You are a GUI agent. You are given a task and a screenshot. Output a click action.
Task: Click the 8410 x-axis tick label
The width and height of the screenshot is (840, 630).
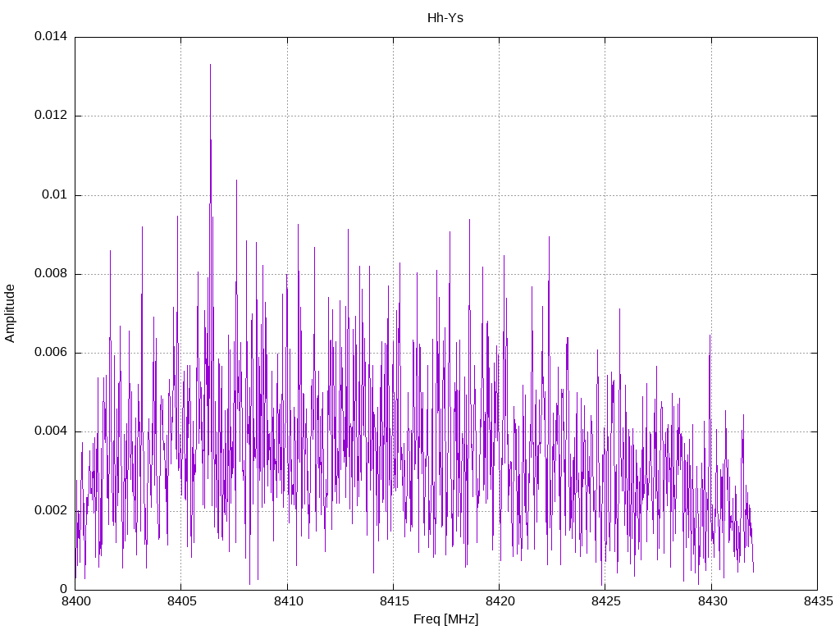pyautogui.click(x=287, y=601)
